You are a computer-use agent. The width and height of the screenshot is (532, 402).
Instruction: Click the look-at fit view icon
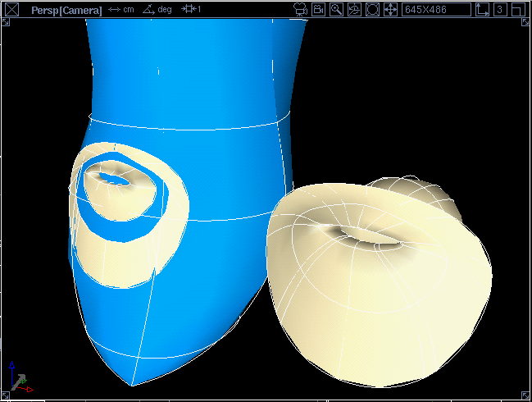coord(372,10)
